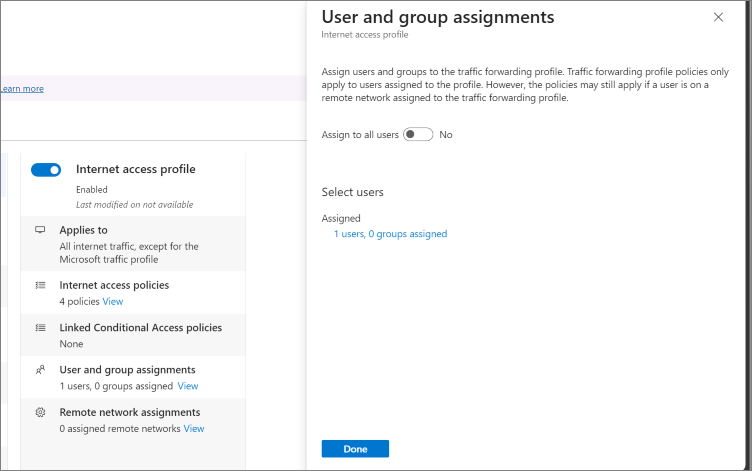
Task: Click the Applies to monitor icon
Action: (40, 230)
